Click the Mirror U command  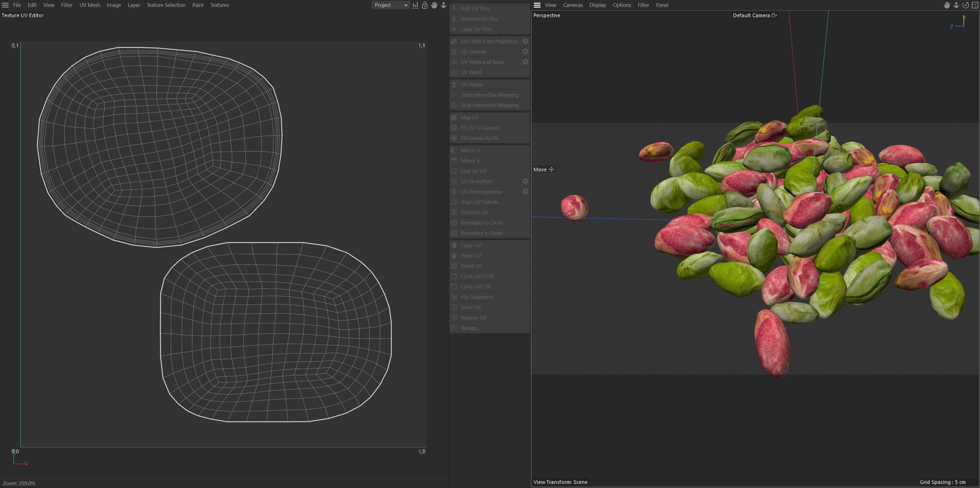coord(470,150)
